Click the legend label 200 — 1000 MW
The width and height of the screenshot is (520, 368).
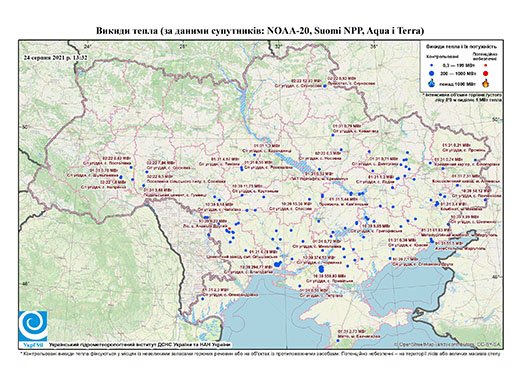[x=459, y=74]
